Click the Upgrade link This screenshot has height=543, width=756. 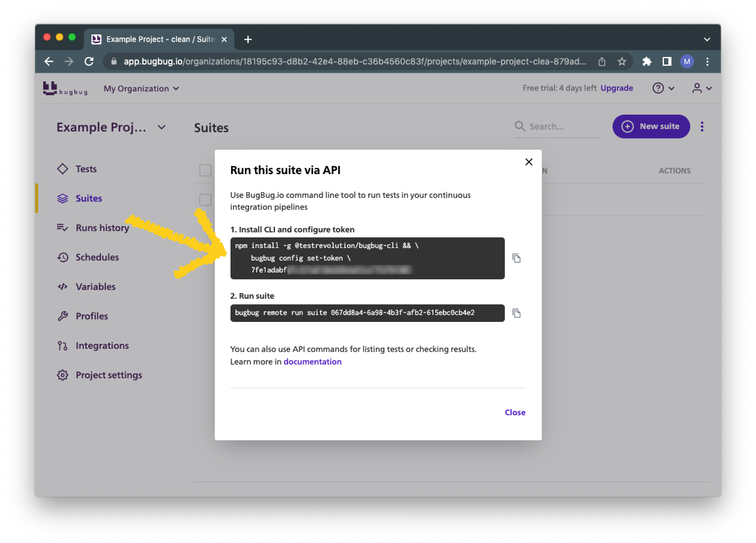[x=616, y=88]
